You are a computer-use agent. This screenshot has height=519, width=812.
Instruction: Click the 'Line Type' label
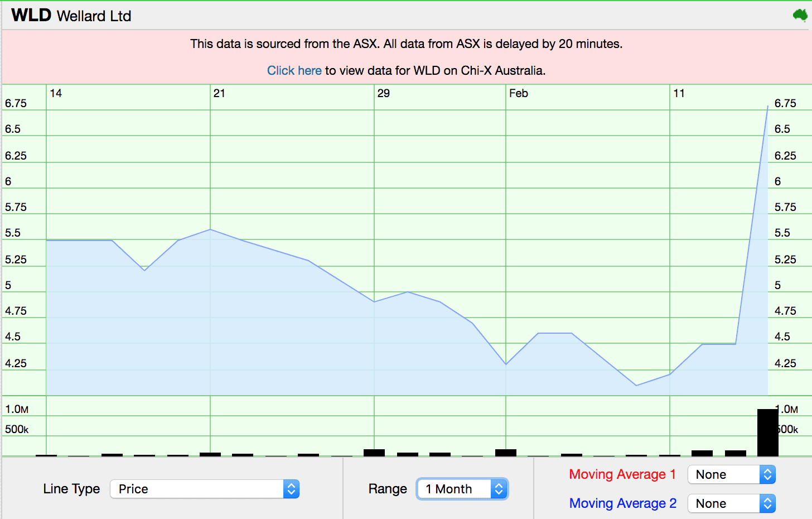71,489
